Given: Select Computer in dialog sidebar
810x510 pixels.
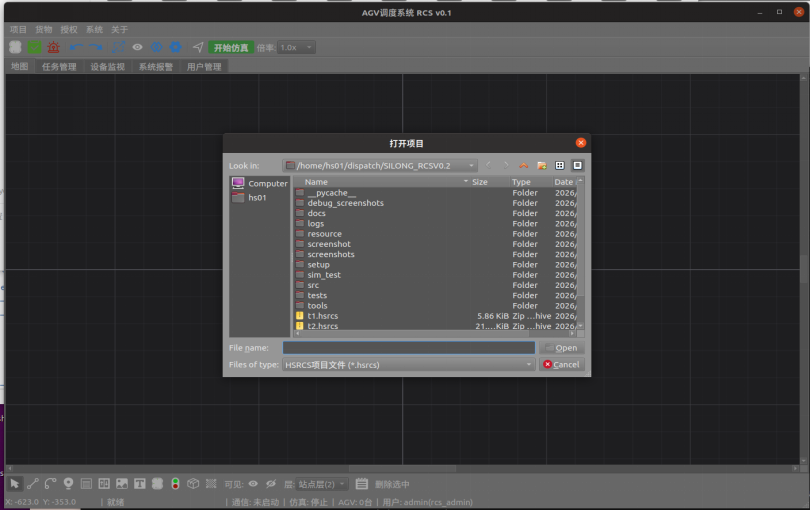Looking at the screenshot, I should point(259,183).
